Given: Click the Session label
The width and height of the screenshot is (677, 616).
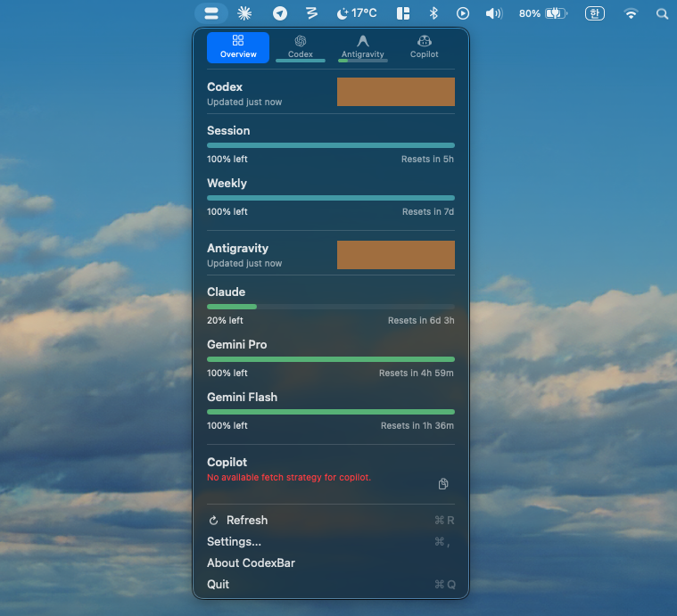Looking at the screenshot, I should (228, 131).
